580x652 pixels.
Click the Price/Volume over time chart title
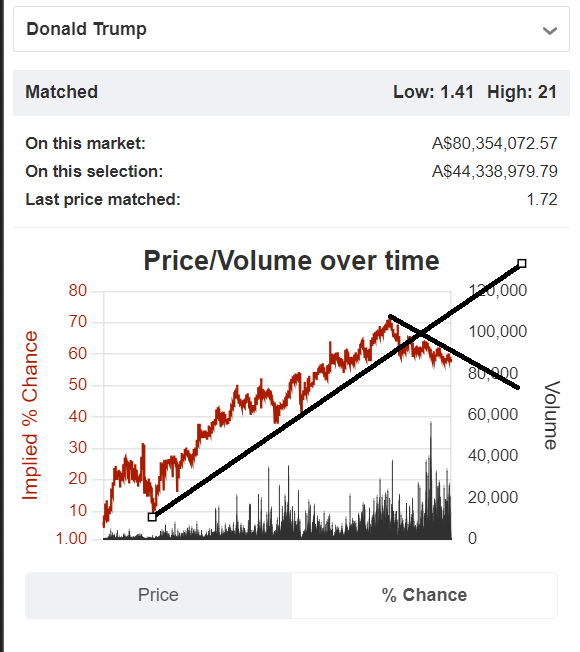click(291, 261)
